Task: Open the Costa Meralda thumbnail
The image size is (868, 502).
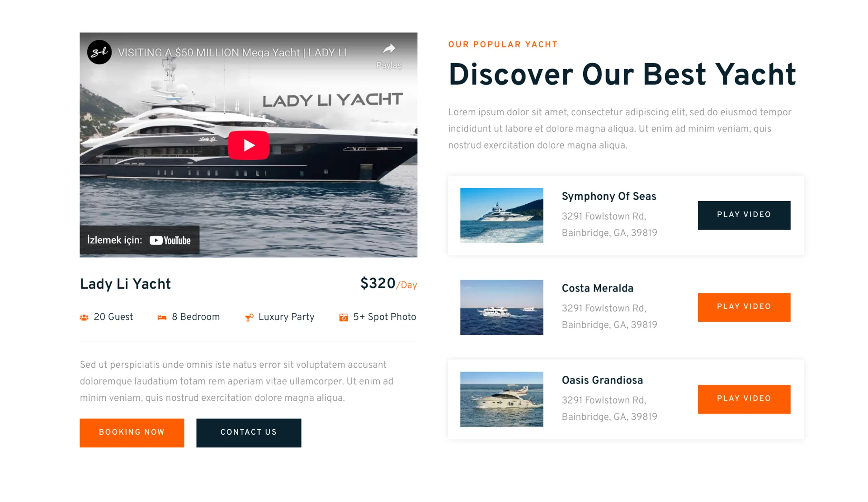Action: [502, 307]
